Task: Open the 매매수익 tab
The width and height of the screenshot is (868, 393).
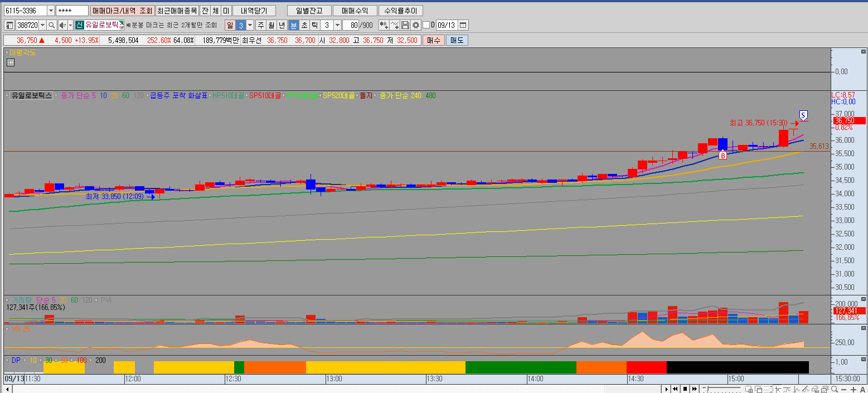Action: (355, 11)
